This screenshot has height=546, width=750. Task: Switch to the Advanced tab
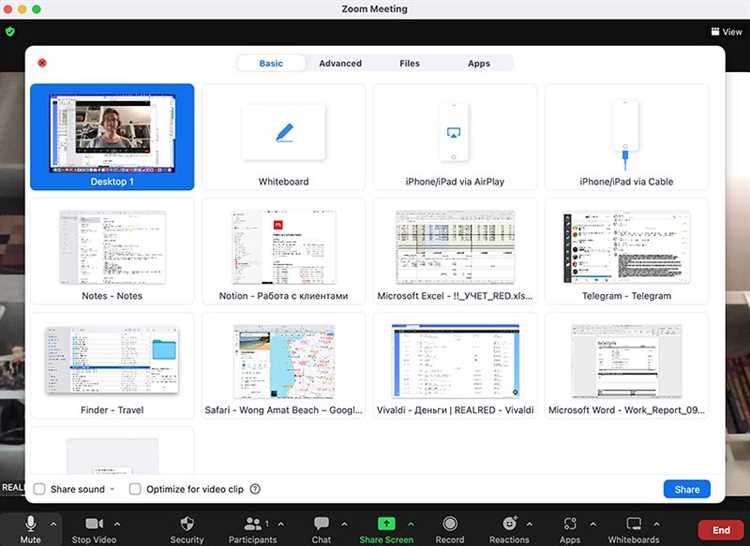[340, 63]
